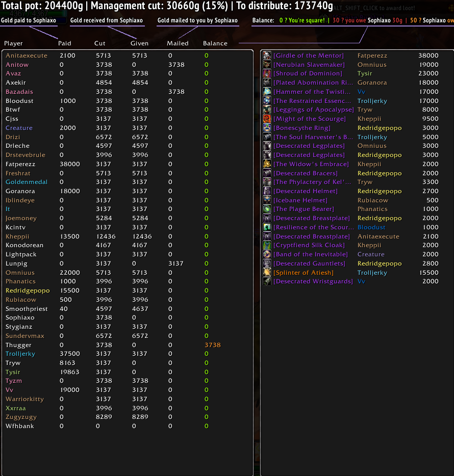Screen dimensions: 454x476
Task: Click Rubiacow buyer name in loot list
Action: point(373,200)
